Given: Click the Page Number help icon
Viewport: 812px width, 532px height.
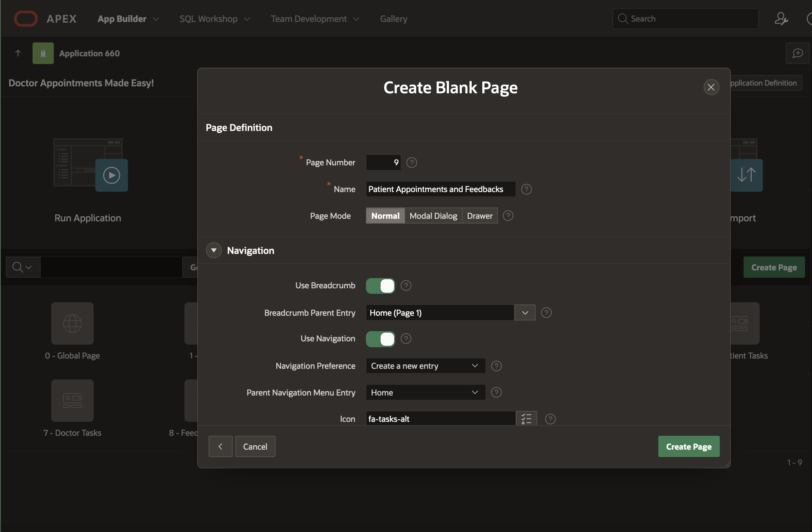Looking at the screenshot, I should pyautogui.click(x=412, y=162).
